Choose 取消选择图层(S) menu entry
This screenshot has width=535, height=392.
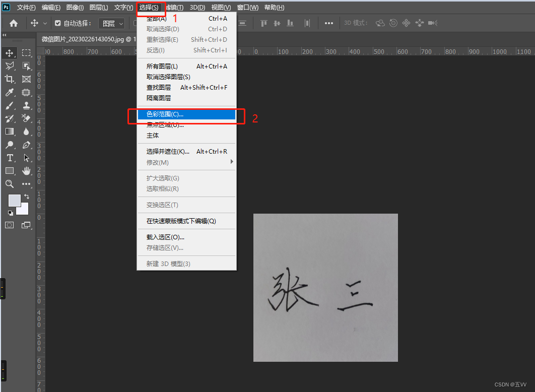coord(186,77)
